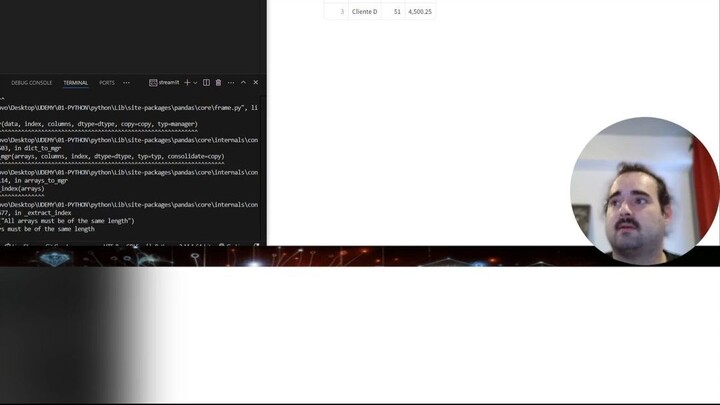Click the cell containing 51
The image size is (720, 405).
click(x=397, y=12)
